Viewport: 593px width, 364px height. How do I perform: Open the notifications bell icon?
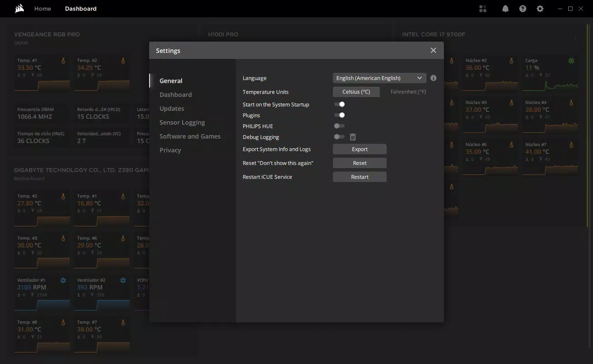point(505,9)
